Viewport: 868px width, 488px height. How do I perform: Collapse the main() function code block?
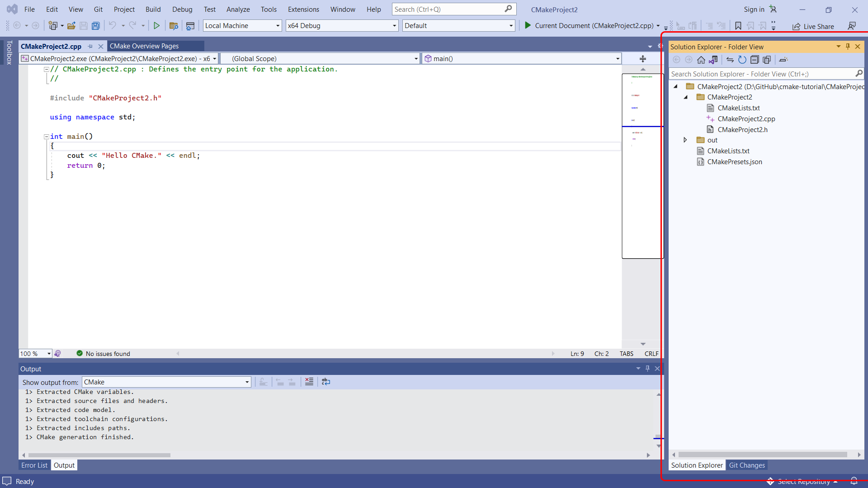click(46, 137)
